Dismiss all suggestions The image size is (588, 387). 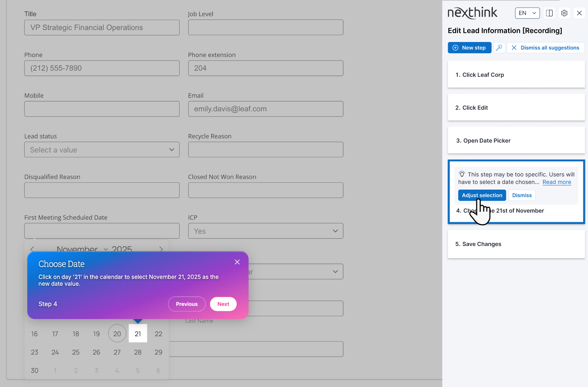tap(545, 48)
